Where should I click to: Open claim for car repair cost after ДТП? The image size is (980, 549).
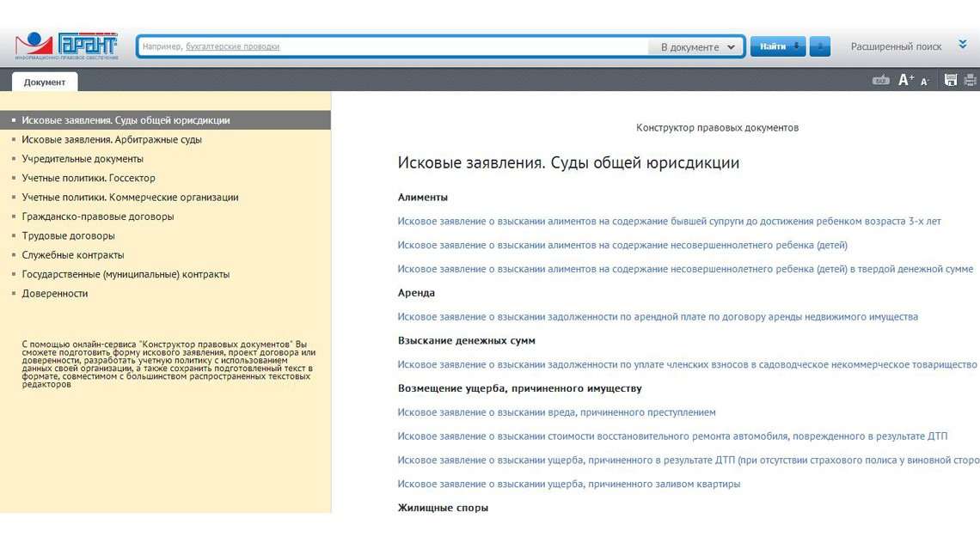click(672, 436)
